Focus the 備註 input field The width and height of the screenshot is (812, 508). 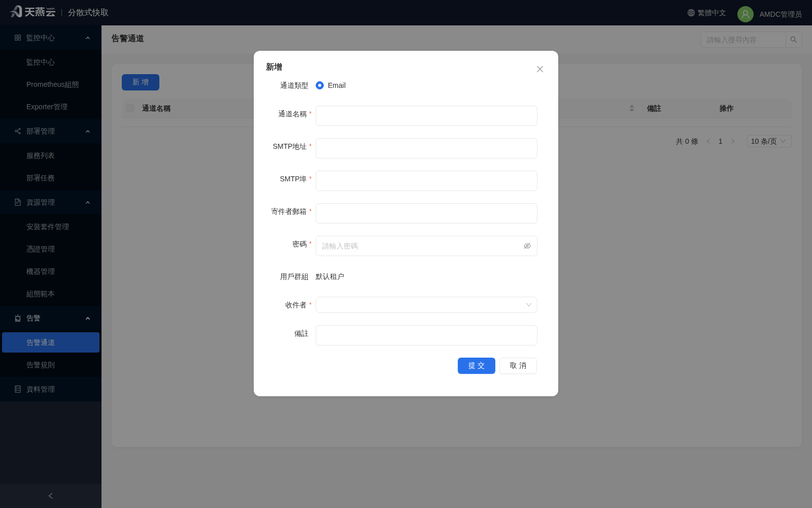point(426,335)
